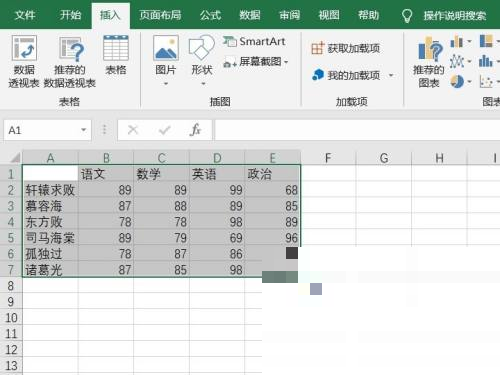Screen dimensions: 500x375
Task: Click the cell containing 轩辕求败
Action: coord(50,190)
